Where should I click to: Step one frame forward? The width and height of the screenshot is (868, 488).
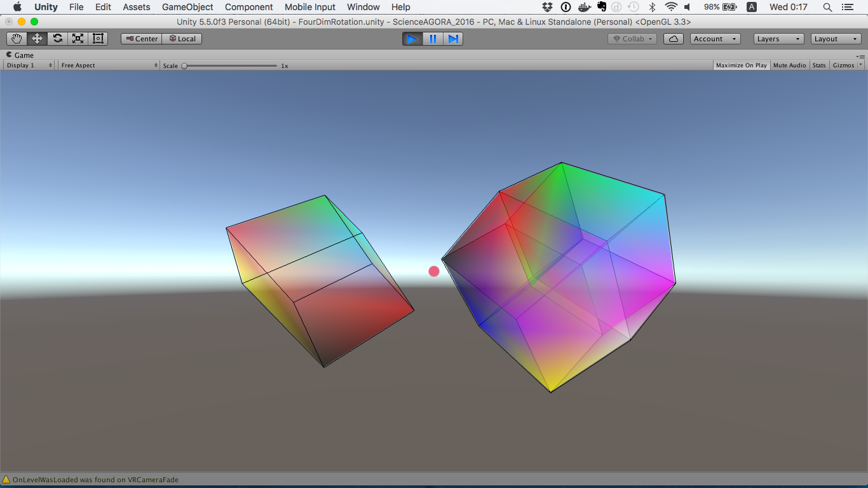tap(453, 38)
